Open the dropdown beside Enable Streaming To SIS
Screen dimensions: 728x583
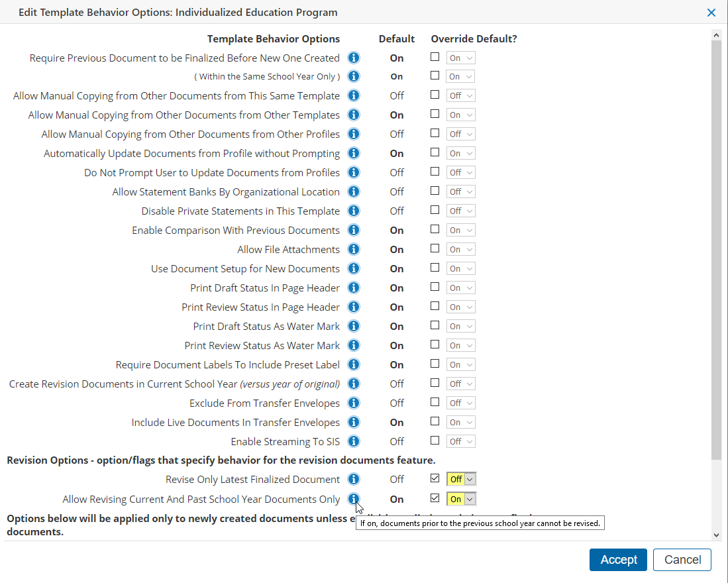(460, 441)
